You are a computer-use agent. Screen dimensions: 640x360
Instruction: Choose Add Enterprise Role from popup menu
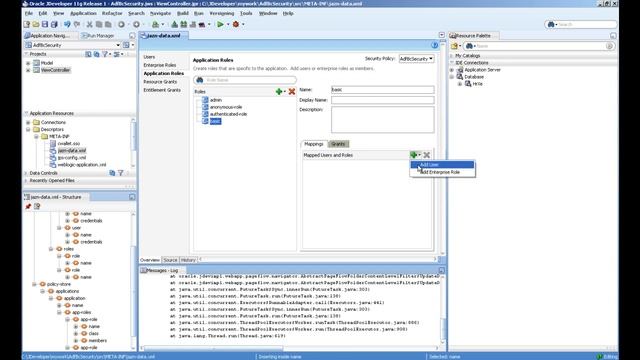pos(442,172)
